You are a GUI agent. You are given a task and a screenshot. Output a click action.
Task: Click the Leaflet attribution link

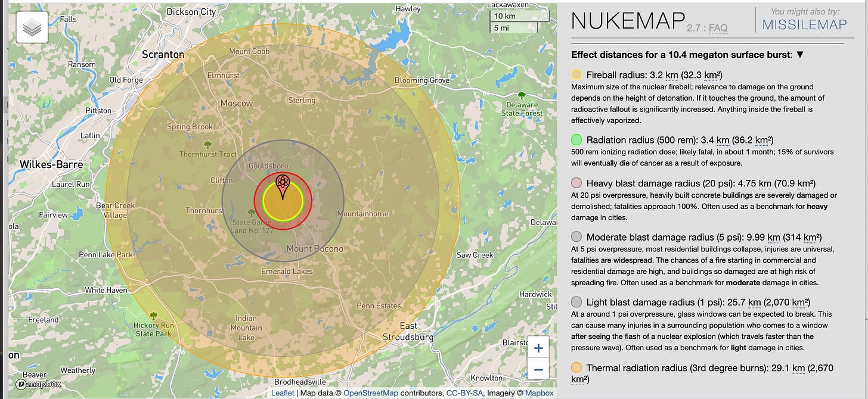click(283, 393)
